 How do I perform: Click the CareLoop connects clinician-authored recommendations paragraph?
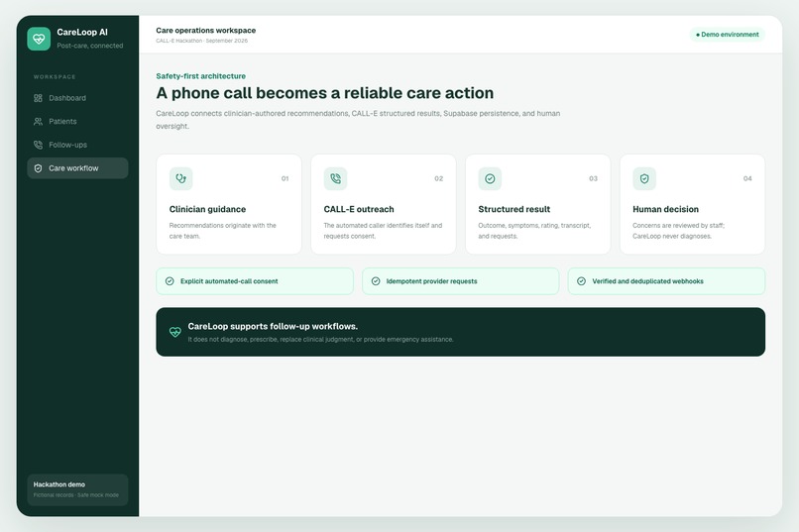358,120
